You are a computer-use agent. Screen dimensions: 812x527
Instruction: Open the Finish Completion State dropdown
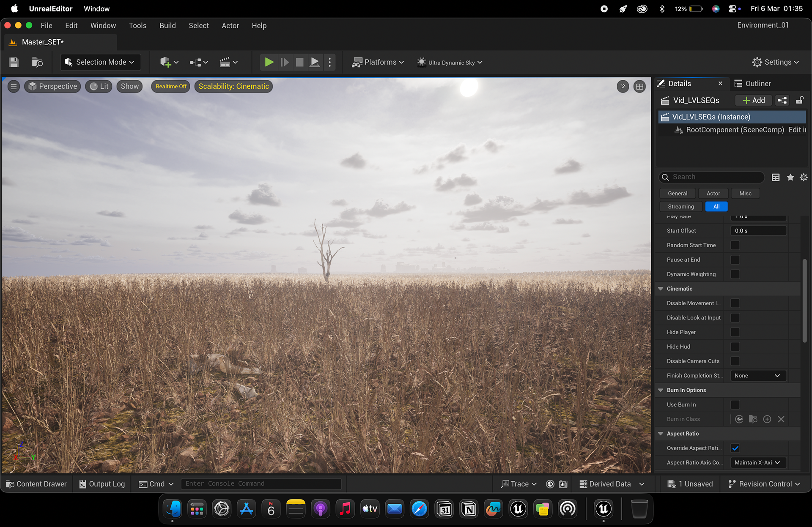[758, 376]
